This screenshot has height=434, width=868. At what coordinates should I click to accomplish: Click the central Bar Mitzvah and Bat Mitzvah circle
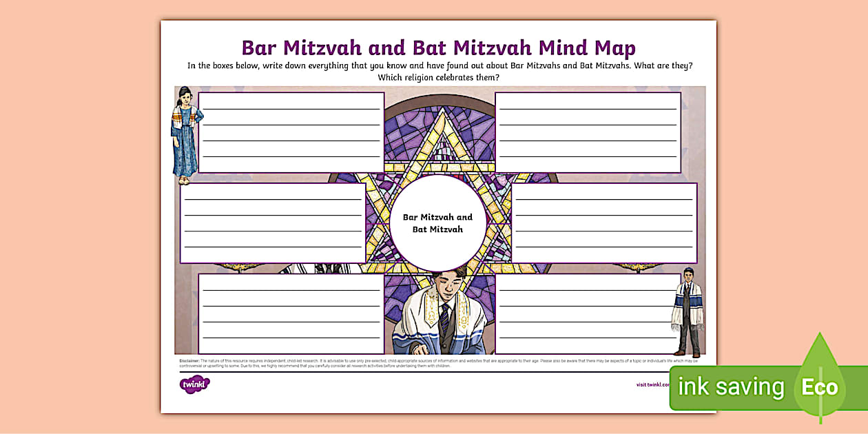click(x=437, y=222)
